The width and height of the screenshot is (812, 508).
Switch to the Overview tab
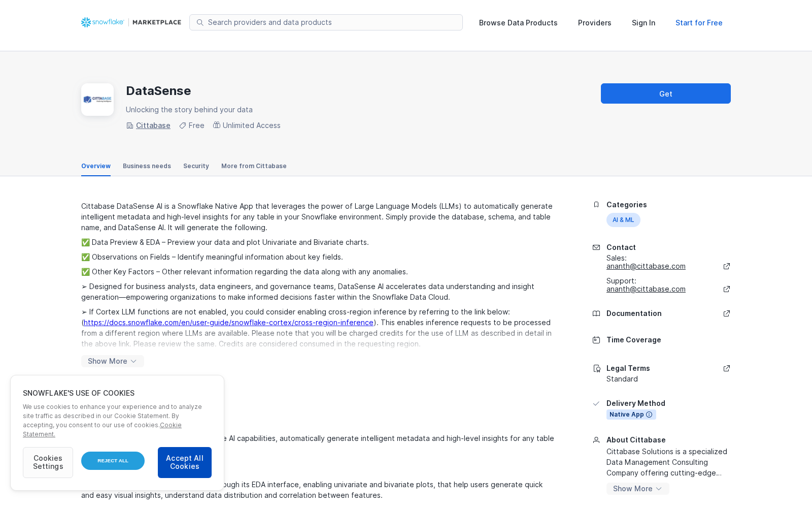[x=96, y=166]
